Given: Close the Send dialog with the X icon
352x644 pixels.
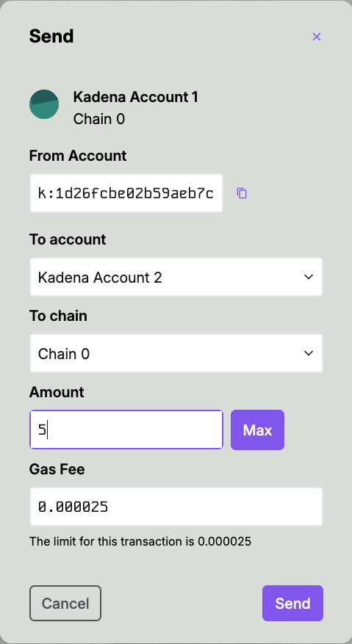Looking at the screenshot, I should [x=316, y=37].
